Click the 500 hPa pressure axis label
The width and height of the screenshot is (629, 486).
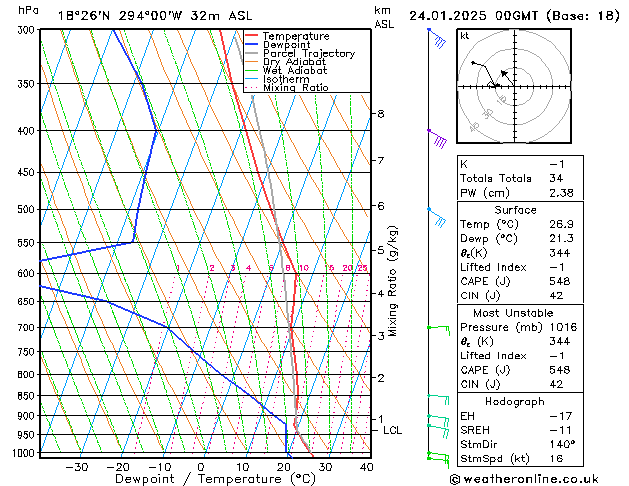click(x=26, y=209)
